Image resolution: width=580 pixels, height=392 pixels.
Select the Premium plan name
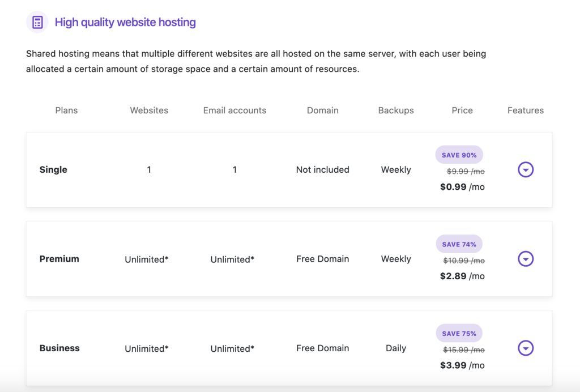[59, 259]
